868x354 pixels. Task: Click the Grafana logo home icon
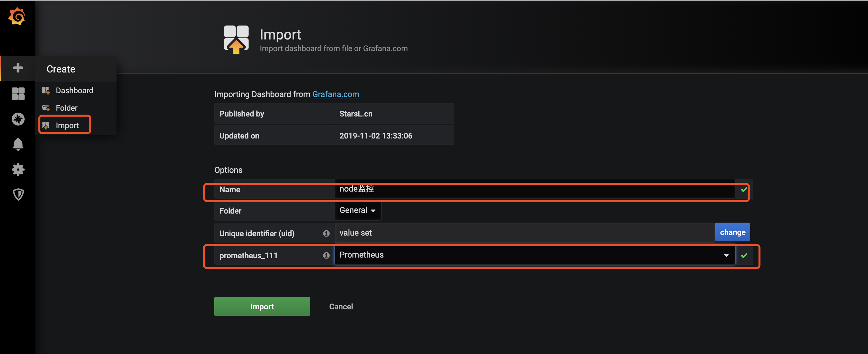point(17,16)
